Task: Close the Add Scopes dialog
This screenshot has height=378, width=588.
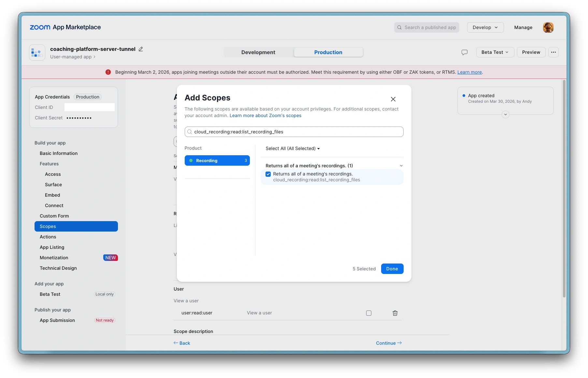Action: pos(393,99)
